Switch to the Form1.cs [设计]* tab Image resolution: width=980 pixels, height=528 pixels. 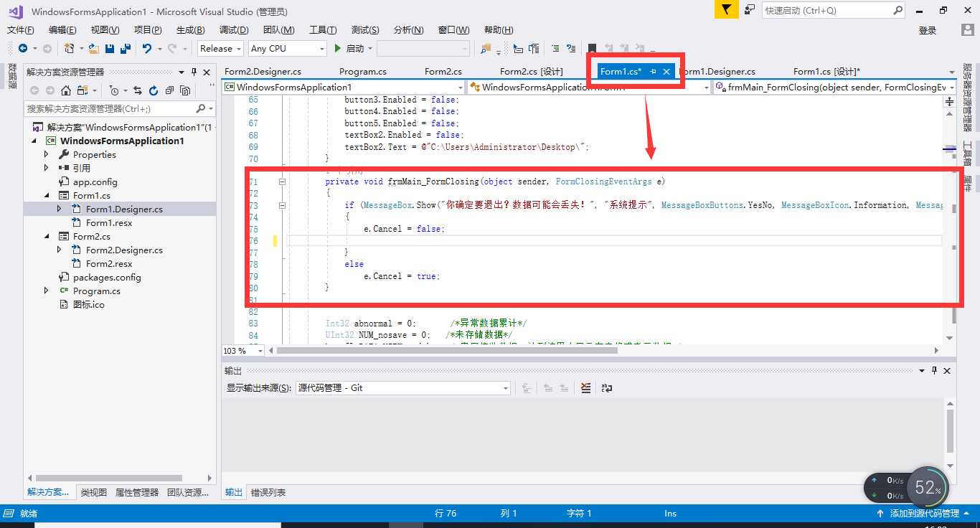(826, 71)
